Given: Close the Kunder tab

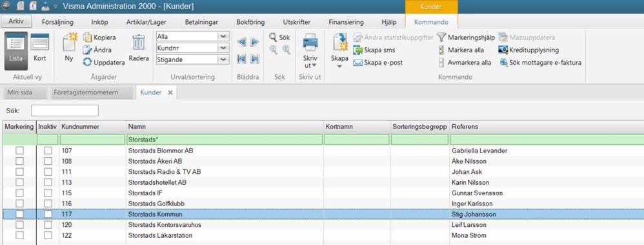Looking at the screenshot, I should pos(170,92).
